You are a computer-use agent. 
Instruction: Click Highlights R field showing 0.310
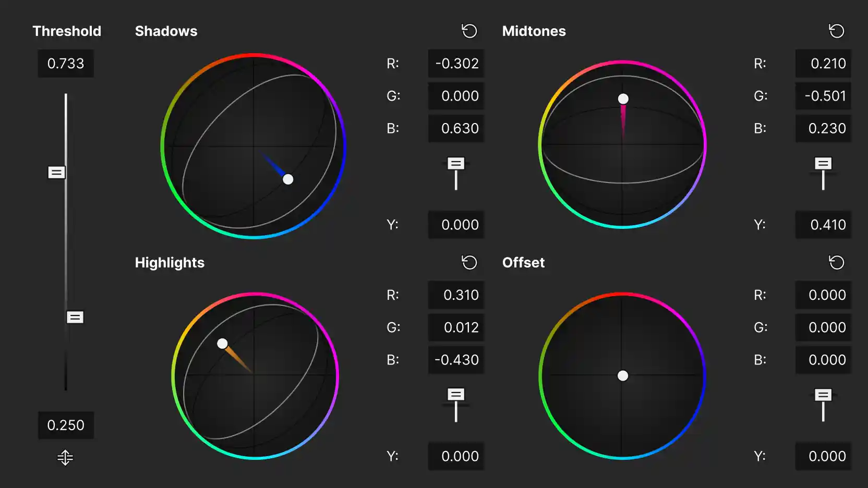456,295
